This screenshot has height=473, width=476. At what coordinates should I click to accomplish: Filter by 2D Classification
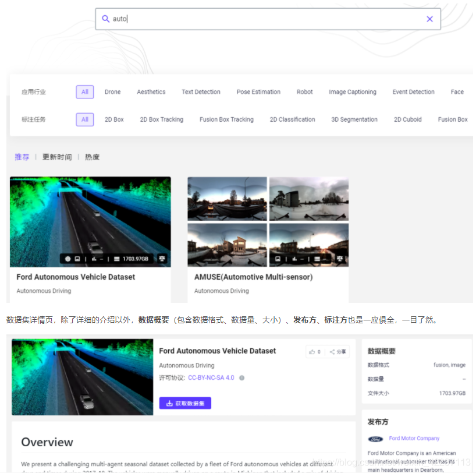coord(292,119)
